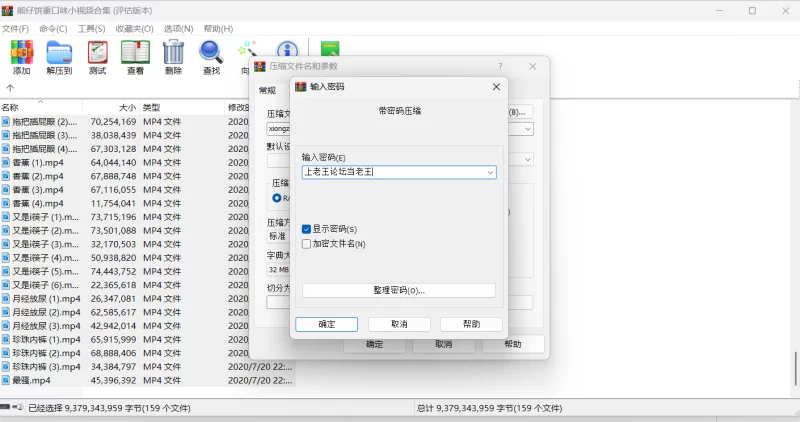Click 帮助 in the 输入密码 dialog
The width and height of the screenshot is (800, 422).
471,325
